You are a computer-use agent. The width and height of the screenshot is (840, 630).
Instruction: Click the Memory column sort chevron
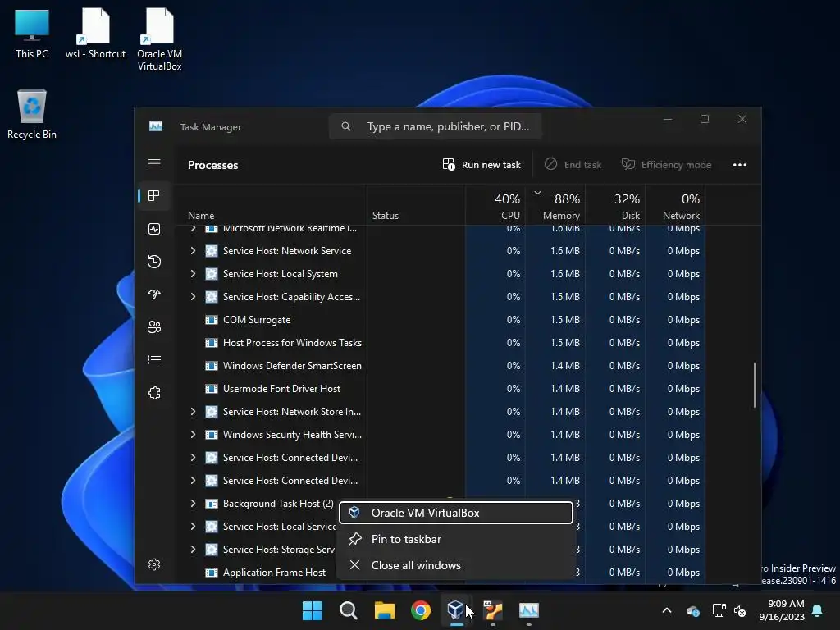click(538, 193)
